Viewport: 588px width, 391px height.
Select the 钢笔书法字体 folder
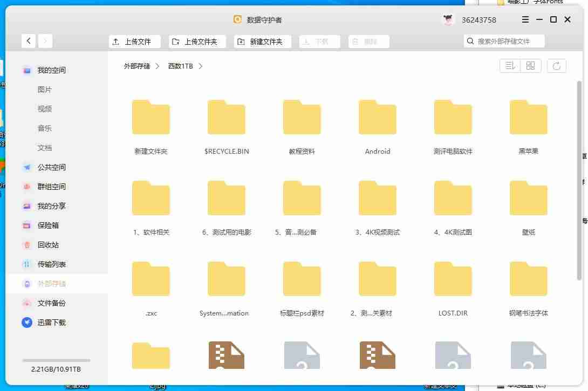click(528, 279)
